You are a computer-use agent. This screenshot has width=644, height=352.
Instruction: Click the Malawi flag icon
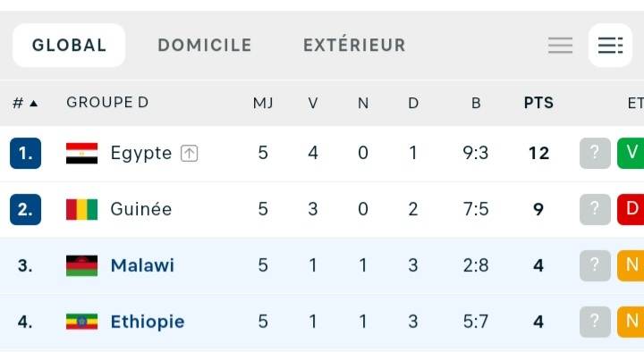81,265
